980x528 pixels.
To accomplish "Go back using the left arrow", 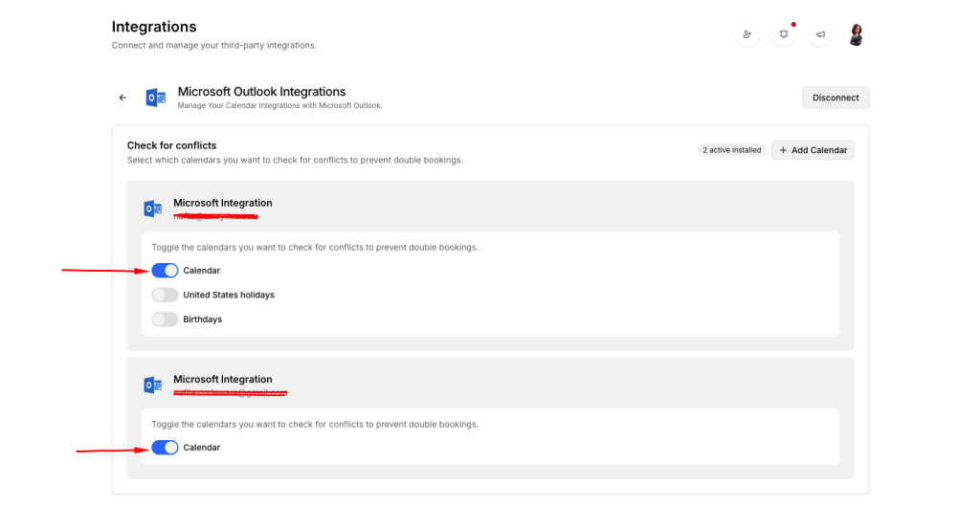I will [x=122, y=98].
